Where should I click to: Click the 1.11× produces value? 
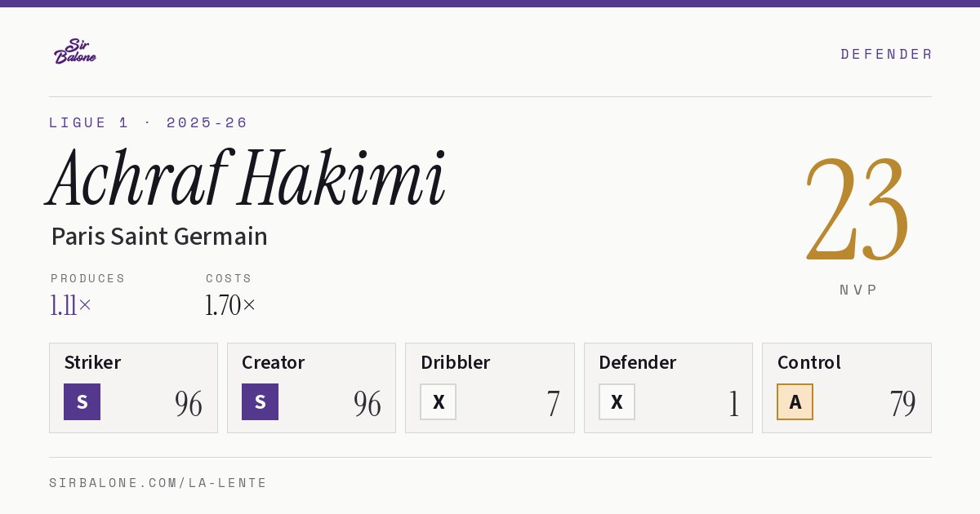71,306
